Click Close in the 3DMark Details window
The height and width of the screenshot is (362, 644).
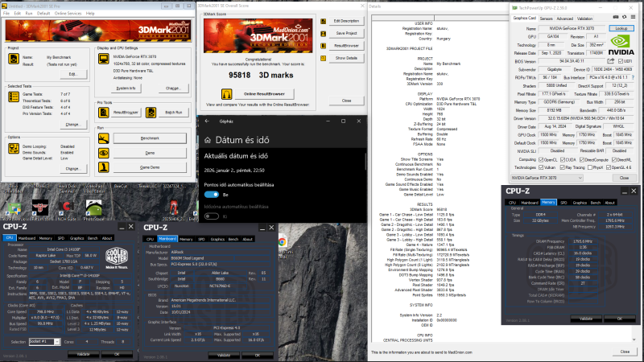click(625, 352)
